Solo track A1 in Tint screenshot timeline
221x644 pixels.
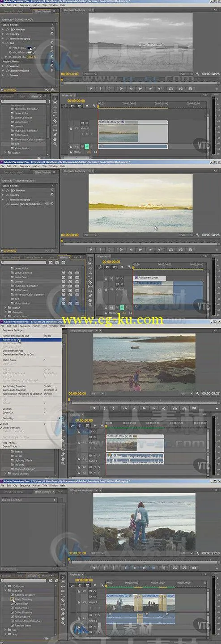pyautogui.click(x=91, y=146)
